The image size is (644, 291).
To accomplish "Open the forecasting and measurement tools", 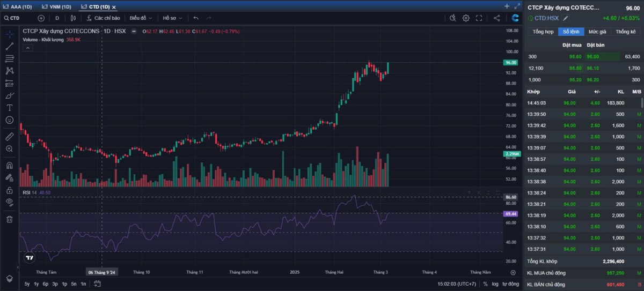I will [x=10, y=83].
